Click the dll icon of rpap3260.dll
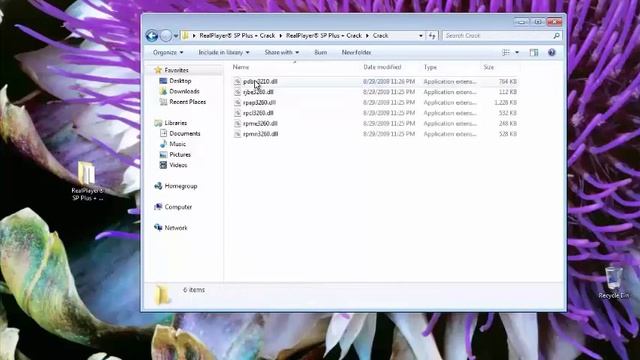 pos(237,103)
